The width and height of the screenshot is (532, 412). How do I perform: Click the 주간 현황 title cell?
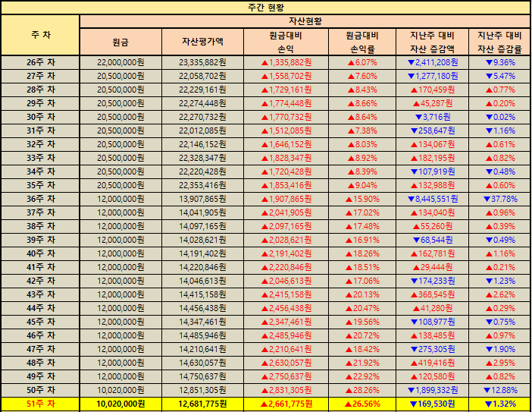265,7
